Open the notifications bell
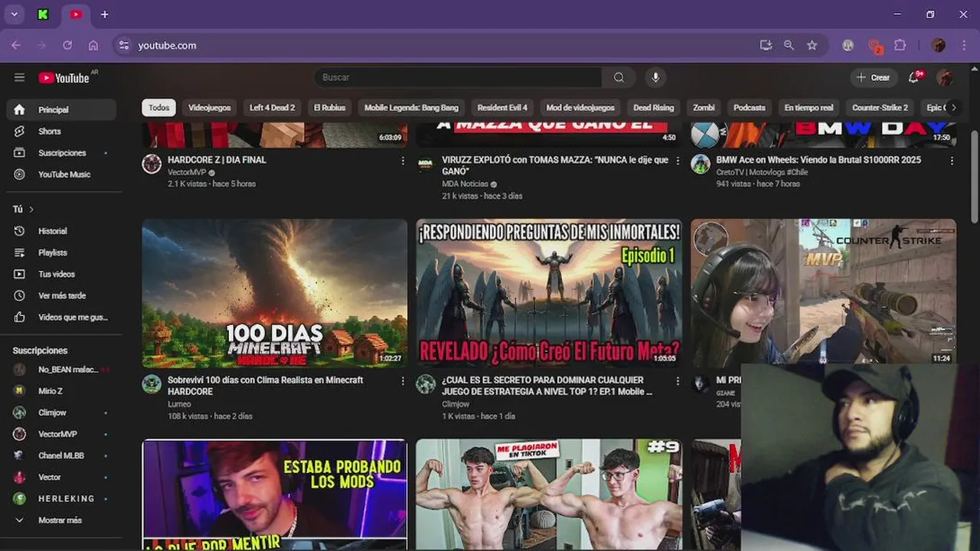This screenshot has width=980, height=551. [x=914, y=77]
